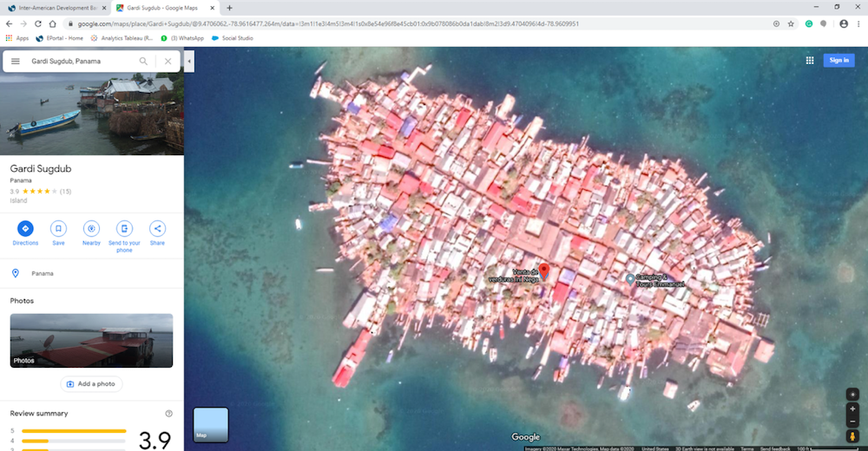This screenshot has height=451, width=868.
Task: Open the Google Maps hamburger menu
Action: [16, 62]
